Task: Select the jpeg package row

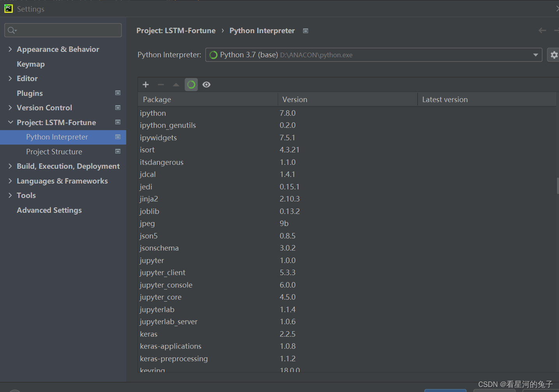Action: [347, 223]
